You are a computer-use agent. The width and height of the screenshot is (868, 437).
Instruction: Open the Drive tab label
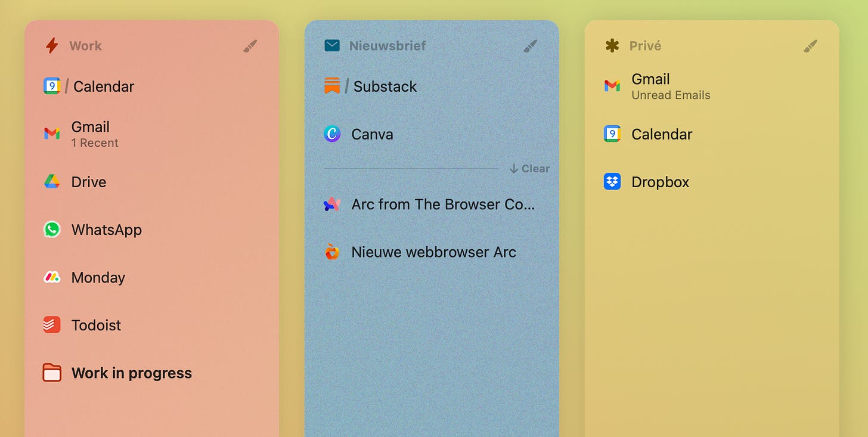click(x=89, y=182)
